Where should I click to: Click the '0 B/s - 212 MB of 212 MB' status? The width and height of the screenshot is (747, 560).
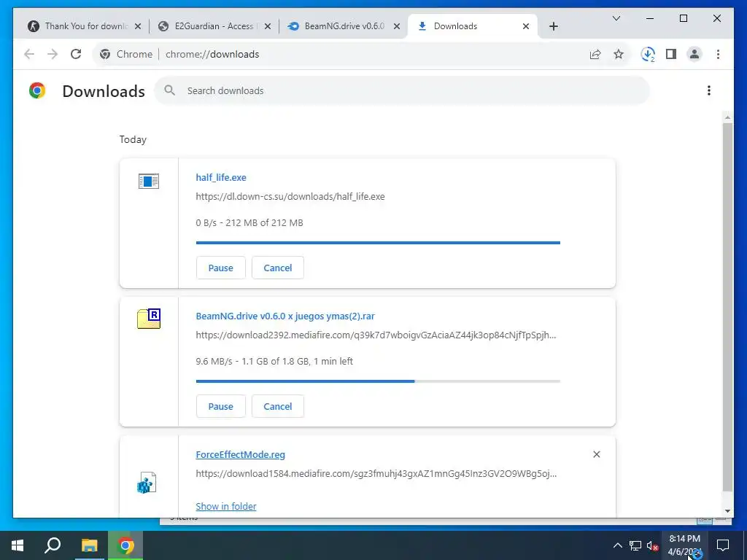(x=249, y=222)
